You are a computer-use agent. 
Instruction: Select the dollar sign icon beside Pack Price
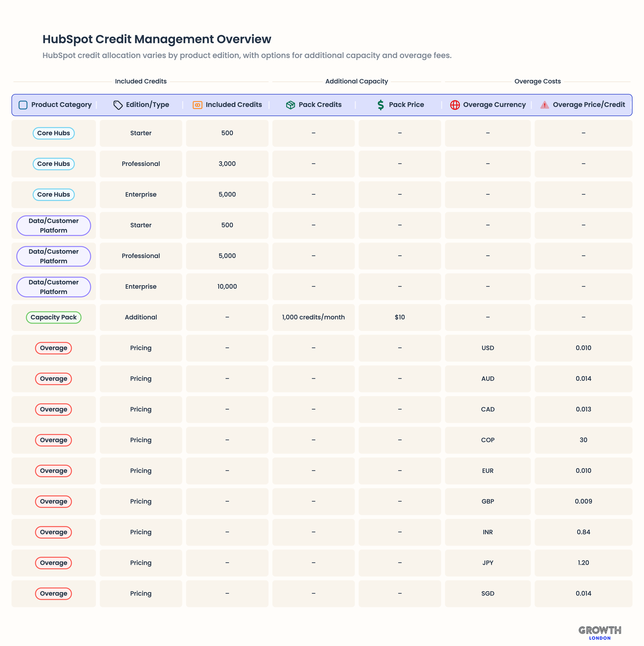(380, 105)
